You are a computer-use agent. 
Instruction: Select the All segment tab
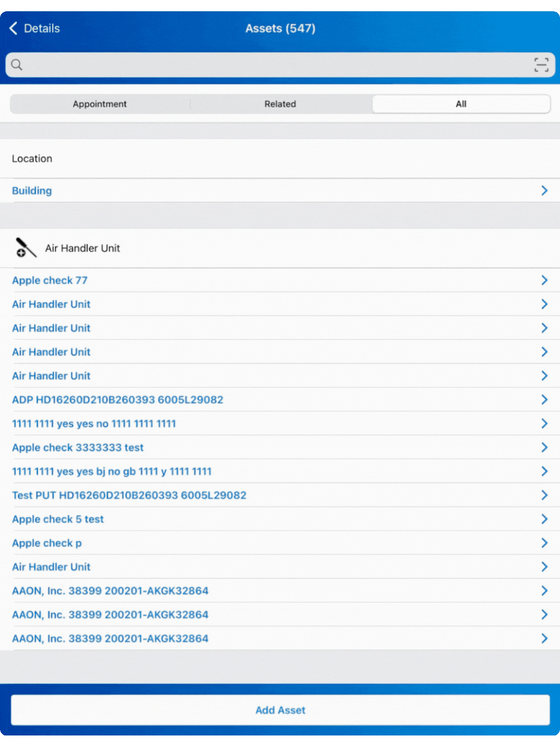tap(461, 104)
